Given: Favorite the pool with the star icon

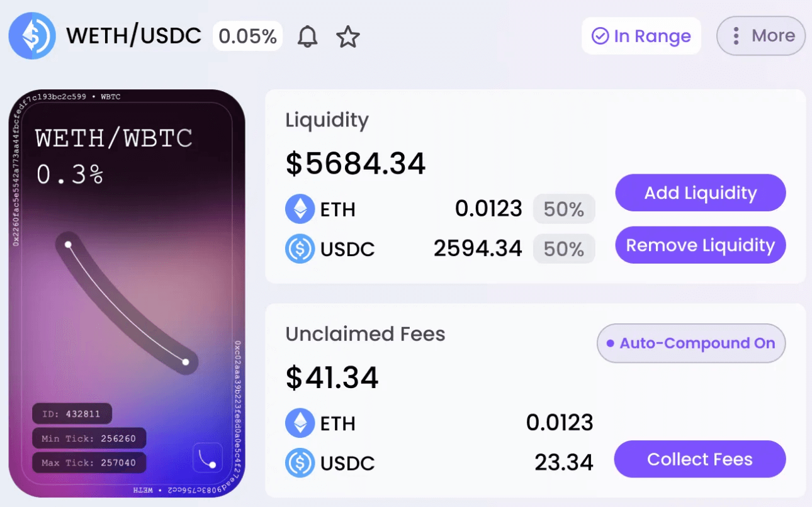Looking at the screenshot, I should pyautogui.click(x=347, y=37).
